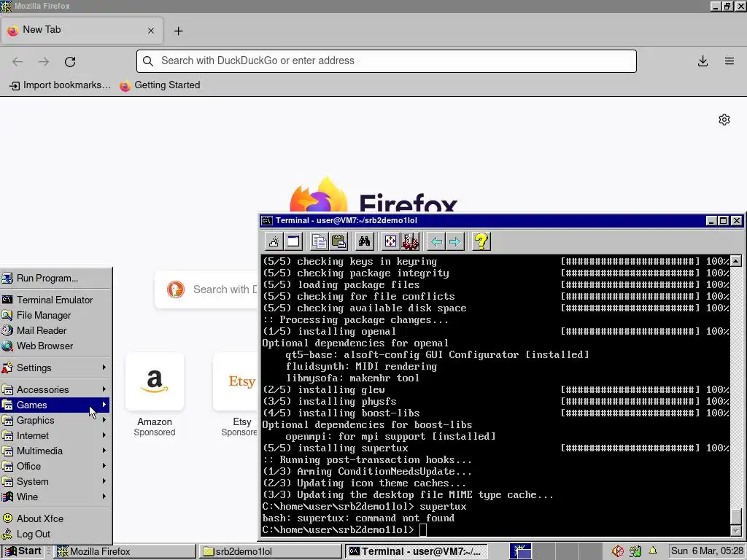
Task: Open terminal search with the binoculars icon
Action: tap(365, 241)
